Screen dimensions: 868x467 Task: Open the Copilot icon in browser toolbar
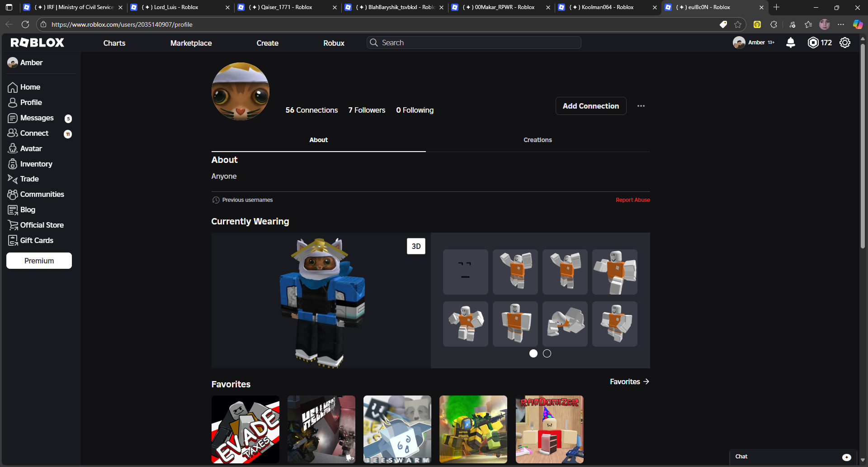(858, 24)
